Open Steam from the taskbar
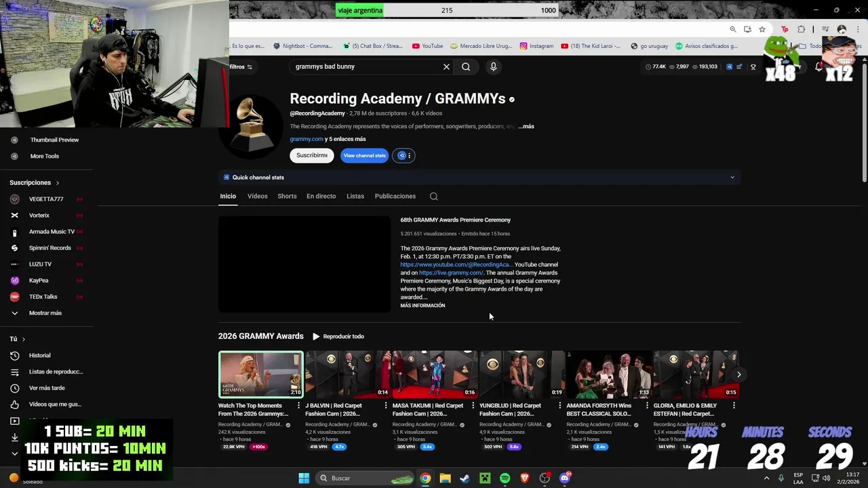The height and width of the screenshot is (488, 868). tap(465, 478)
